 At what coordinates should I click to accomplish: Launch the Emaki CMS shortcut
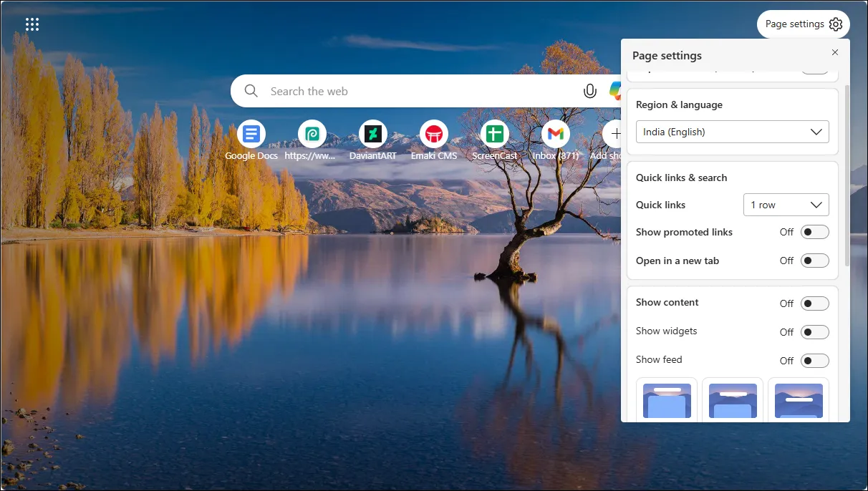click(x=433, y=134)
